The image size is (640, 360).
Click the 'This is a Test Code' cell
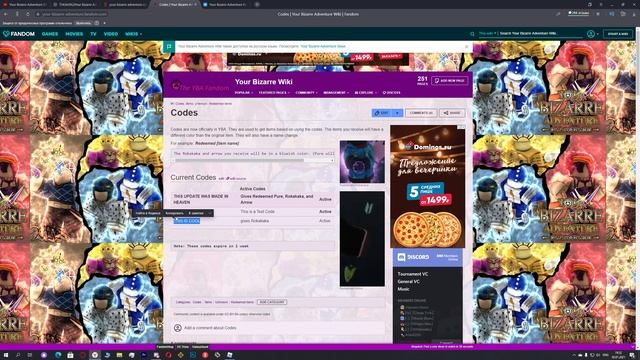257,211
